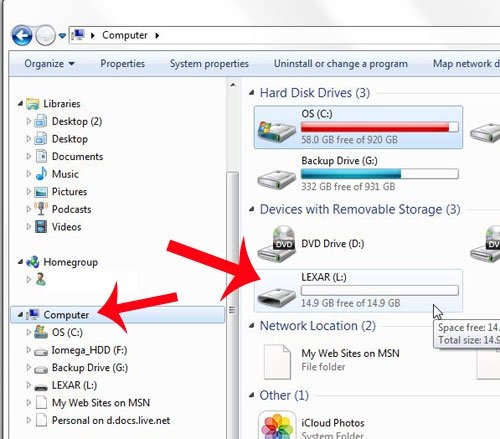The height and width of the screenshot is (439, 500).
Task: Select the LEXAR (L:) tree drive icon
Action: (41, 387)
